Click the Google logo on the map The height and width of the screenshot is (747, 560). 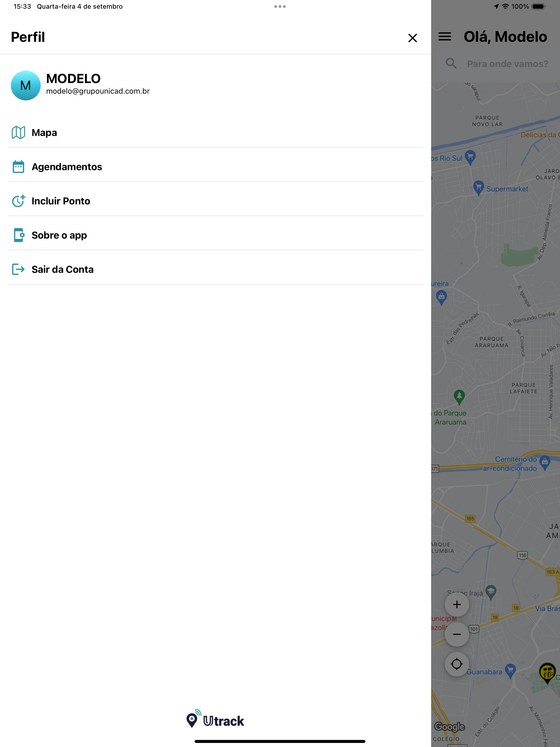tap(450, 727)
